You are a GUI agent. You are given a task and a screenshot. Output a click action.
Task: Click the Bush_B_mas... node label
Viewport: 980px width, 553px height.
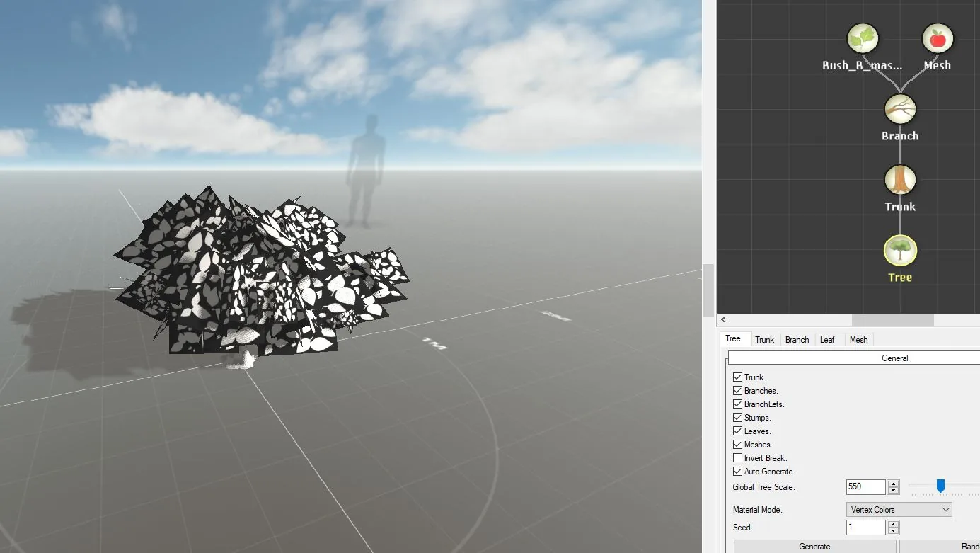point(862,65)
